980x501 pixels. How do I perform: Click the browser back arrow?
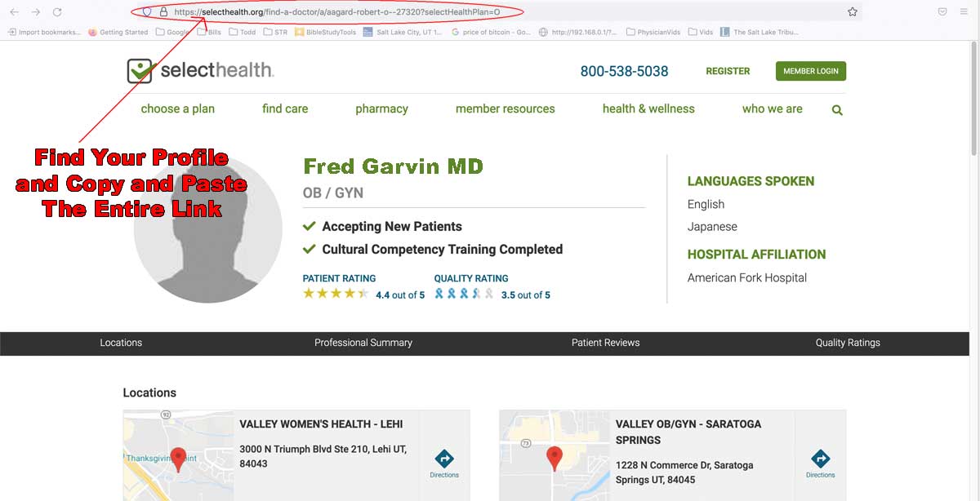pos(15,12)
